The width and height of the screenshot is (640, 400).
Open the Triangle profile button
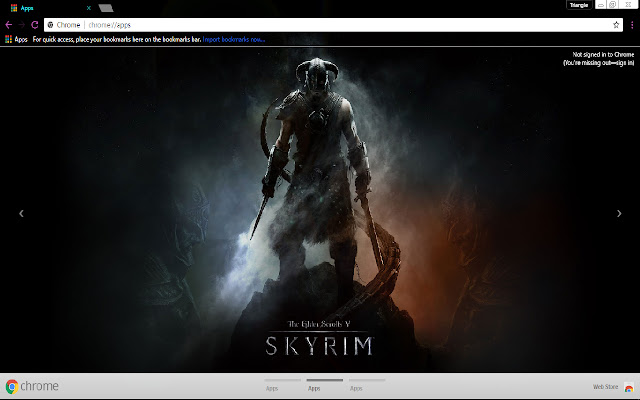click(577, 6)
